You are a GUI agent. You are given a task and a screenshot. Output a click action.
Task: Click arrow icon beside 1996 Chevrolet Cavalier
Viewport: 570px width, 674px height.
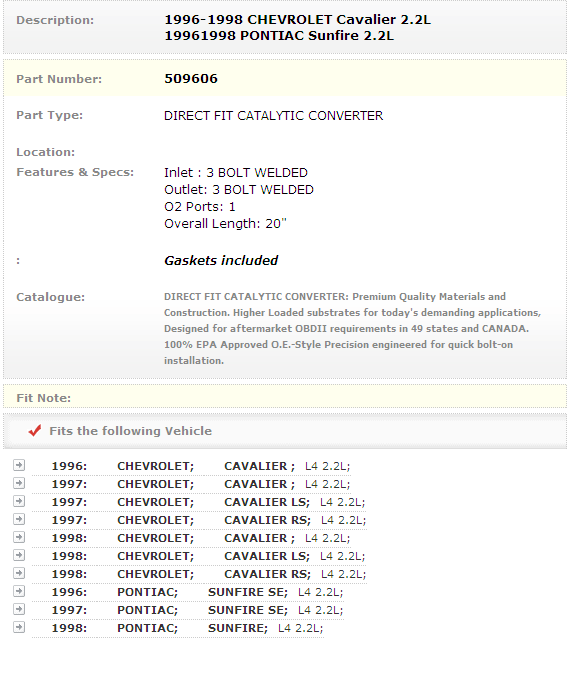click(19, 465)
